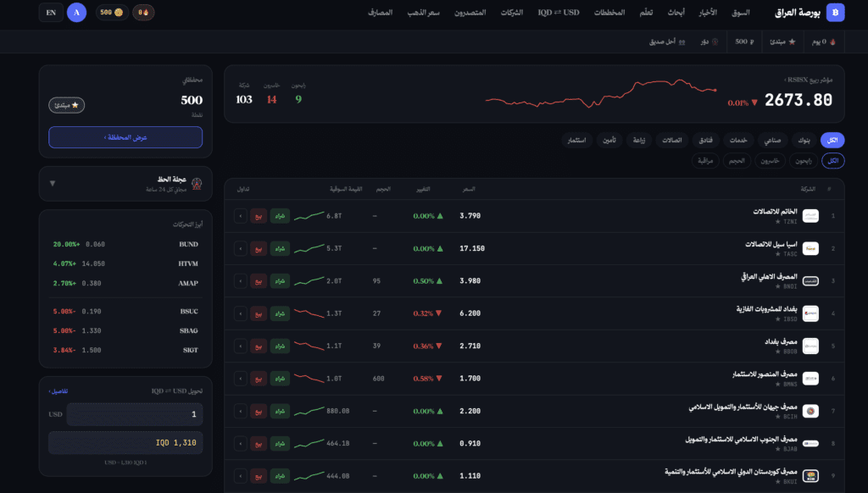Expand the BMNS row using its chevron
Viewport: 868px width, 493px height.
240,379
